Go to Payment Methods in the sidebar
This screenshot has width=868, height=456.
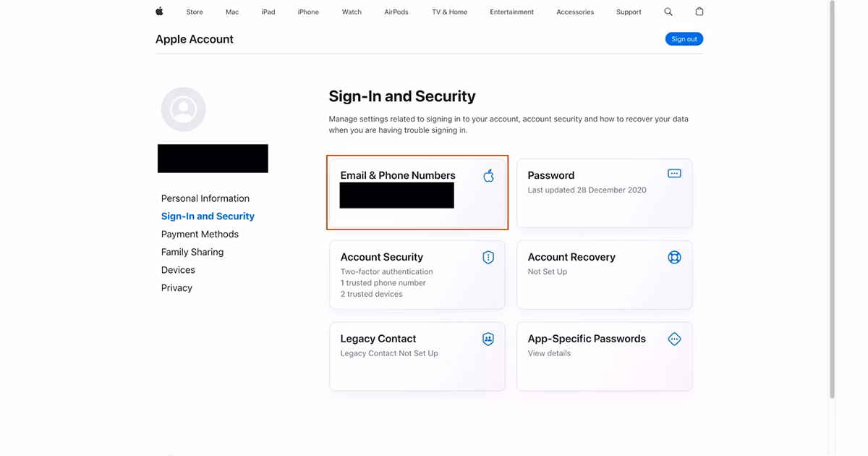[x=200, y=234]
